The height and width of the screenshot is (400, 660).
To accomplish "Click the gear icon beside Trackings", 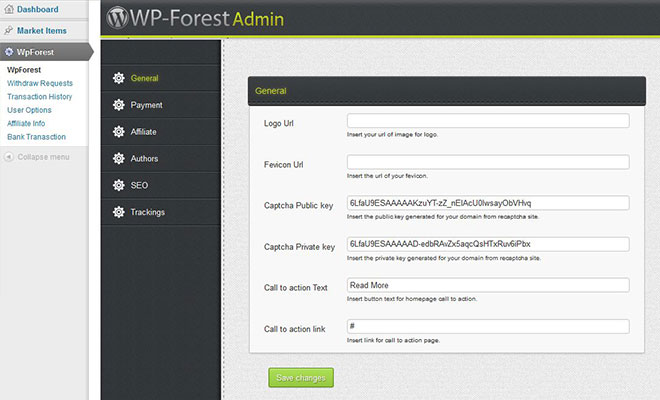I will (119, 212).
